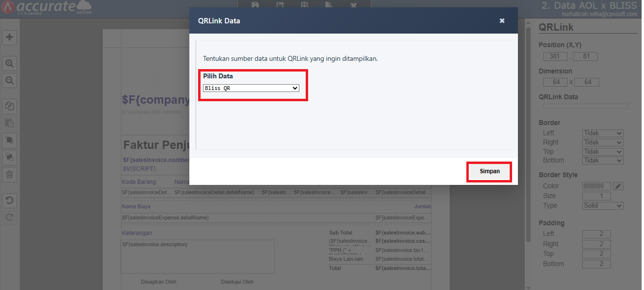The height and width of the screenshot is (290, 644).
Task: Click the Padding Top field
Action: pyautogui.click(x=596, y=254)
